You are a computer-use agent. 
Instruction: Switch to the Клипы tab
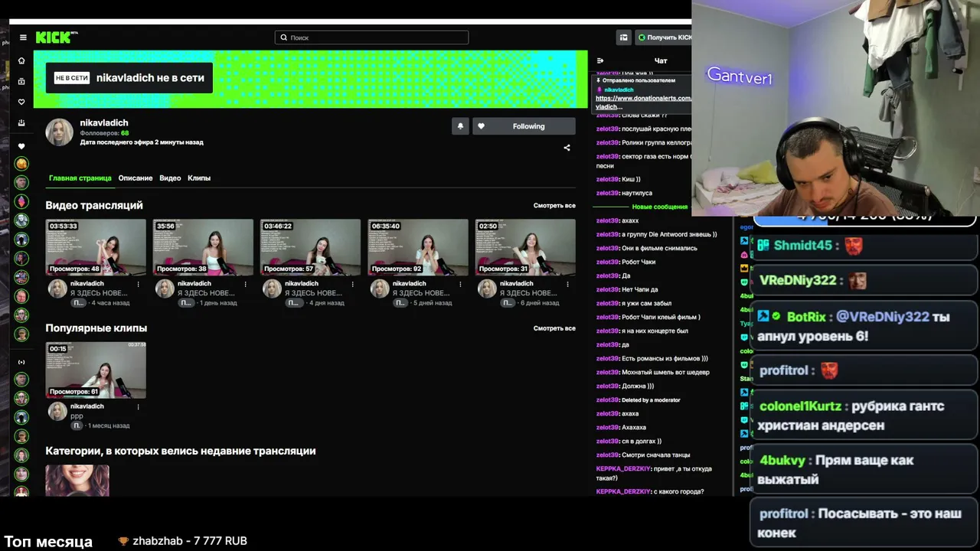[199, 178]
